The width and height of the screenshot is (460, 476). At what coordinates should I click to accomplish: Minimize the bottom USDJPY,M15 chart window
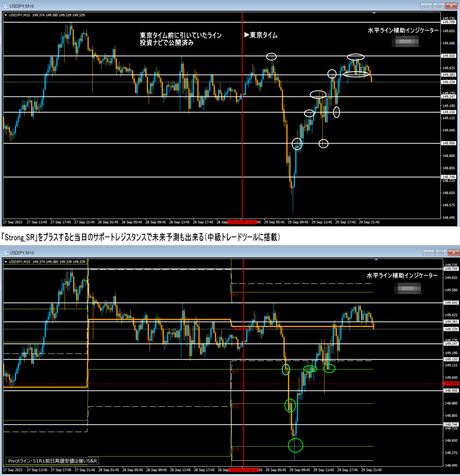428,252
